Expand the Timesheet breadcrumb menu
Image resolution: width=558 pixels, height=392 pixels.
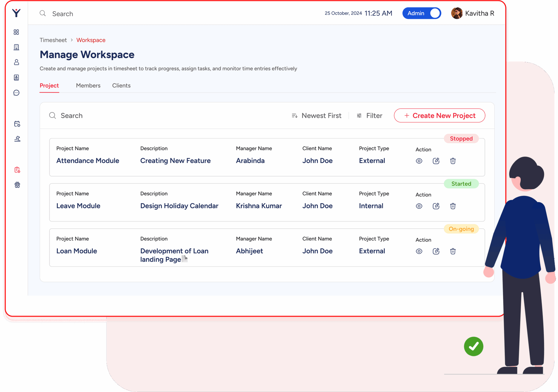tap(53, 40)
